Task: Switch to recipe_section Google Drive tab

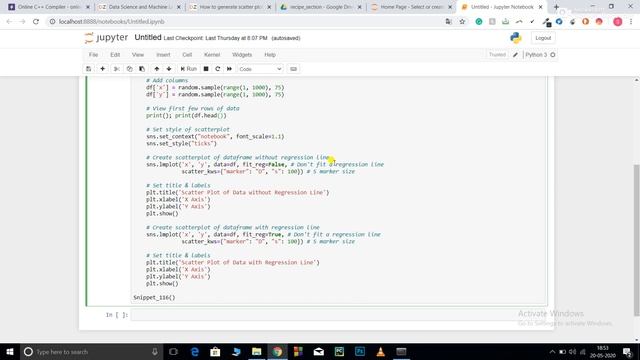Action: click(321, 7)
